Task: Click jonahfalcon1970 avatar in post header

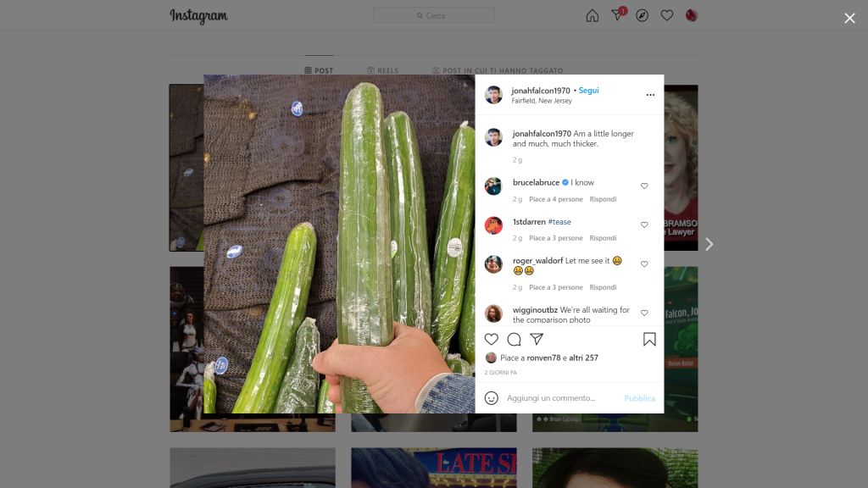Action: (494, 95)
